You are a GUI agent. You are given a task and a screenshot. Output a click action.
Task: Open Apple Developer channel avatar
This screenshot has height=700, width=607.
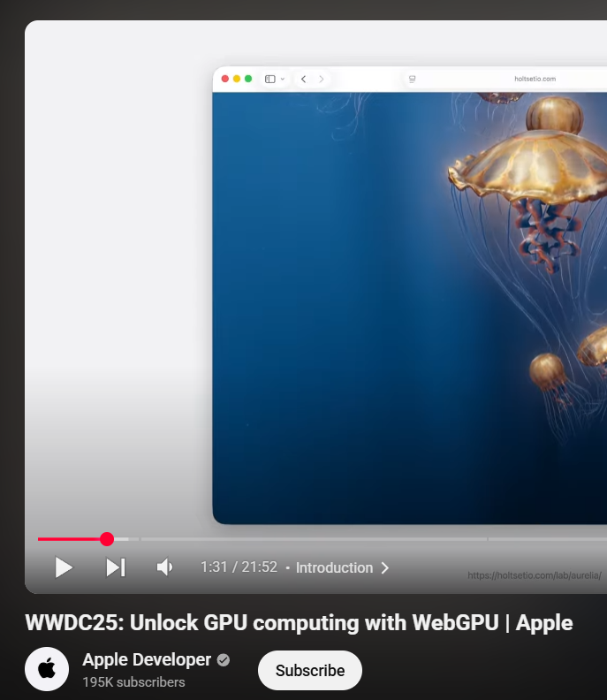tap(47, 669)
